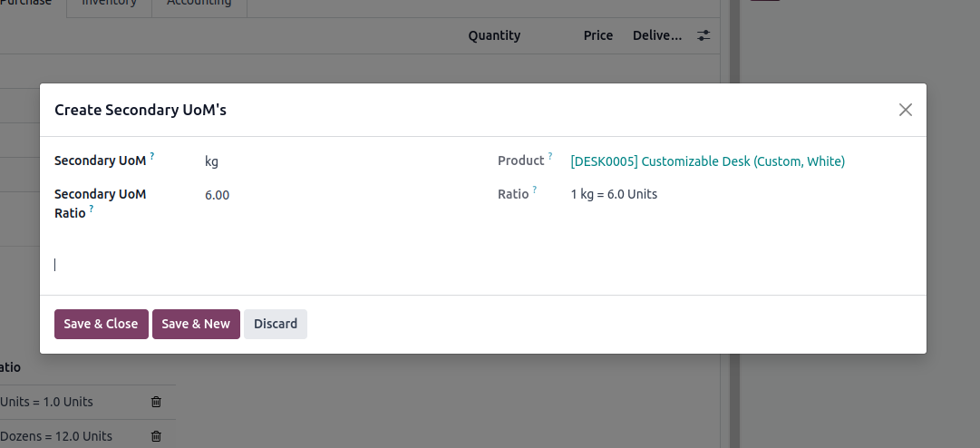Click help mark beside Secondary UoM Ratio
980x448 pixels.
[x=92, y=209]
